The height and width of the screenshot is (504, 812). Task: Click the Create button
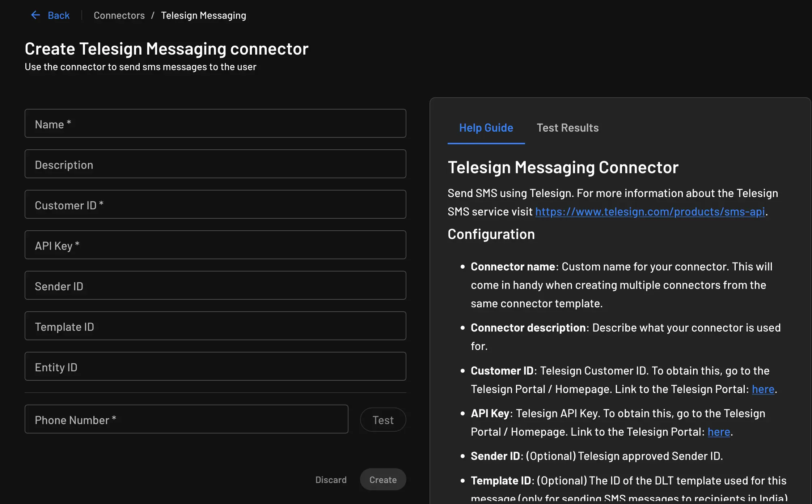(382, 479)
